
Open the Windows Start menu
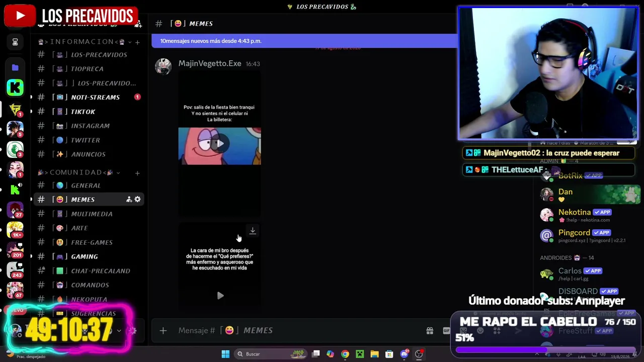[225, 354]
